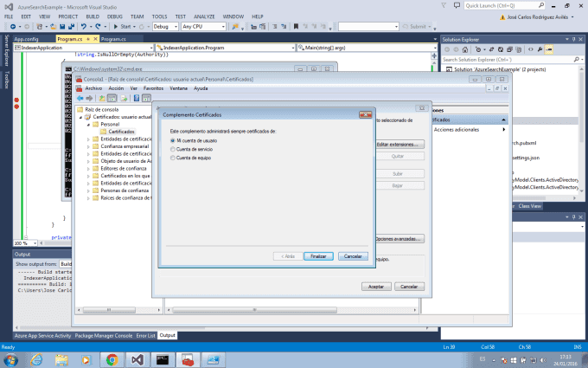Click the Windows Start orb

[10, 360]
